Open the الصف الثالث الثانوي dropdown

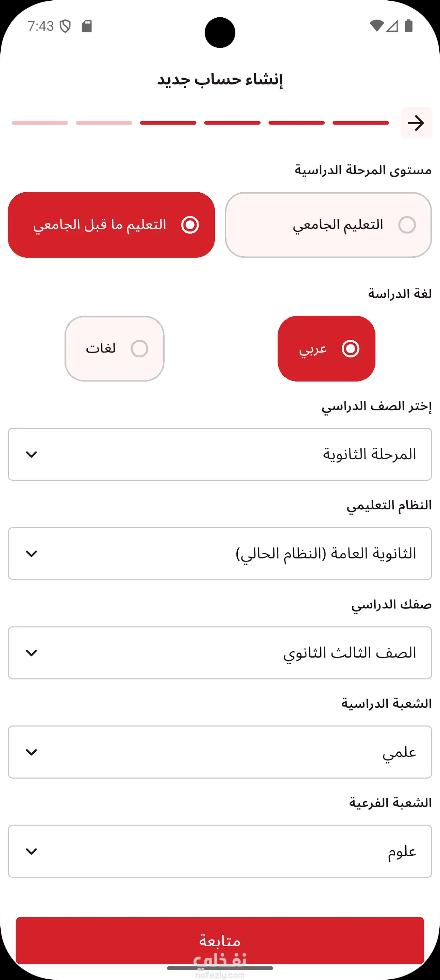pyautogui.click(x=220, y=653)
